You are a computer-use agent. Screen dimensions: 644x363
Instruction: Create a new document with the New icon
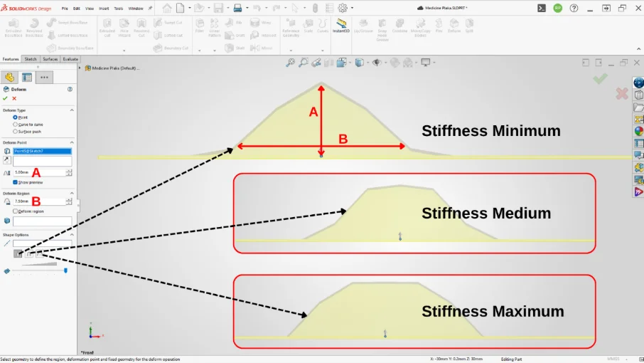click(x=181, y=8)
